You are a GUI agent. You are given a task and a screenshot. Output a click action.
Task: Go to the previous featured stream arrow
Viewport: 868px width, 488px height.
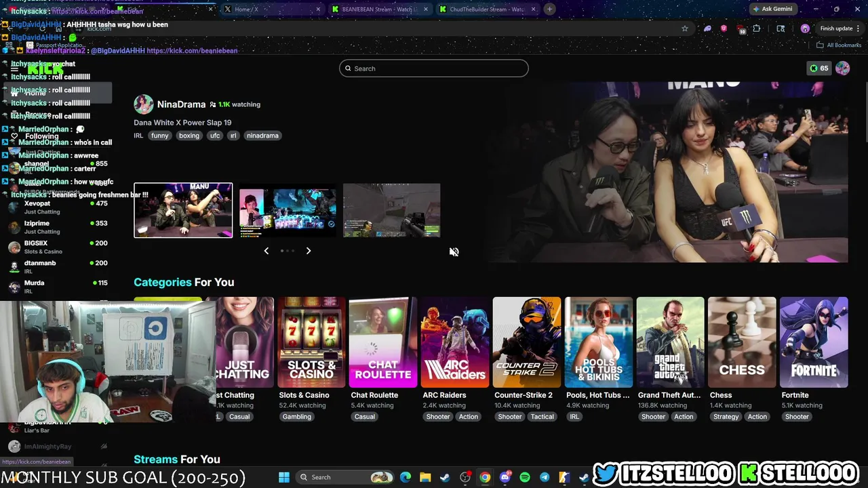(266, 251)
